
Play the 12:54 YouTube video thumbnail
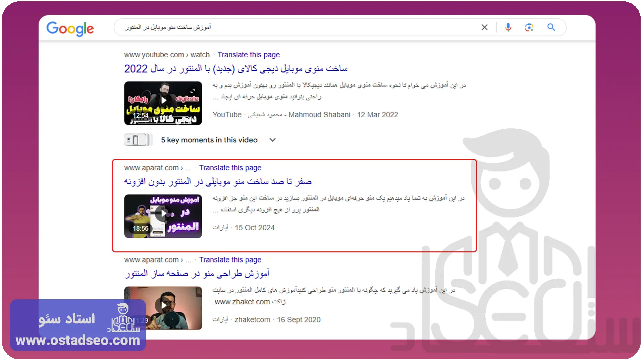163,103
